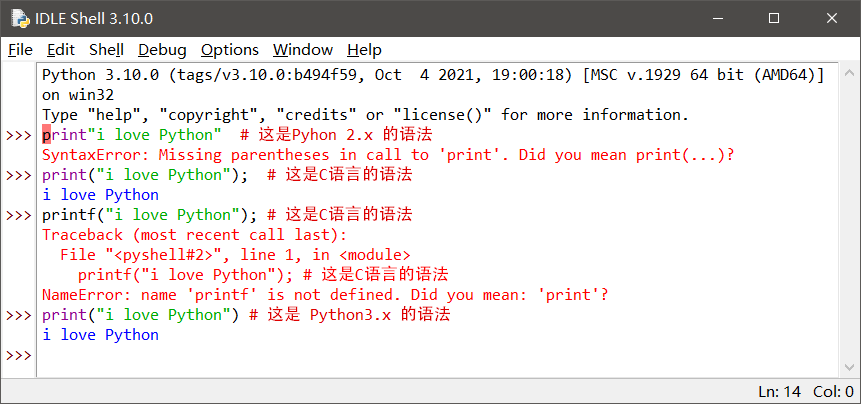This screenshot has height=404, width=861.
Task: Open the Options menu
Action: (x=229, y=49)
